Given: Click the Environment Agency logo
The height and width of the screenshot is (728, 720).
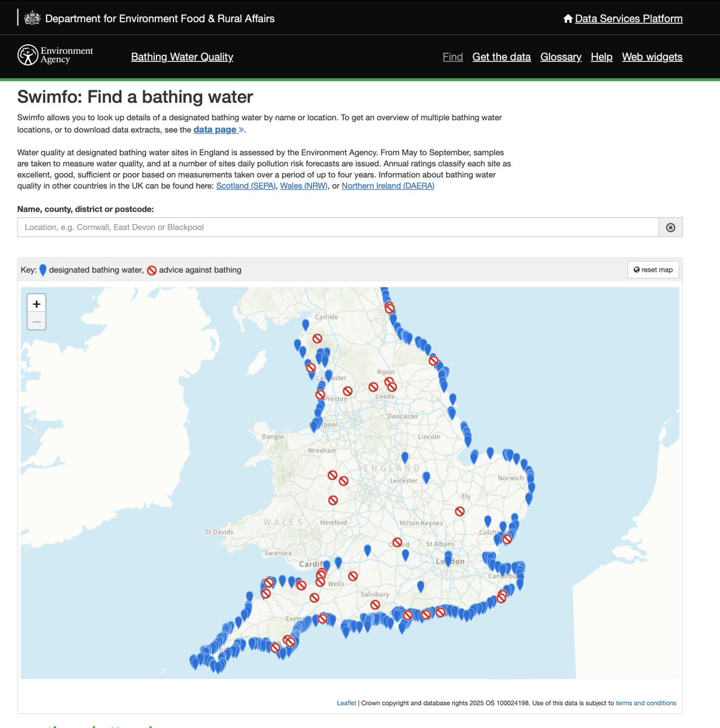Looking at the screenshot, I should click(27, 55).
